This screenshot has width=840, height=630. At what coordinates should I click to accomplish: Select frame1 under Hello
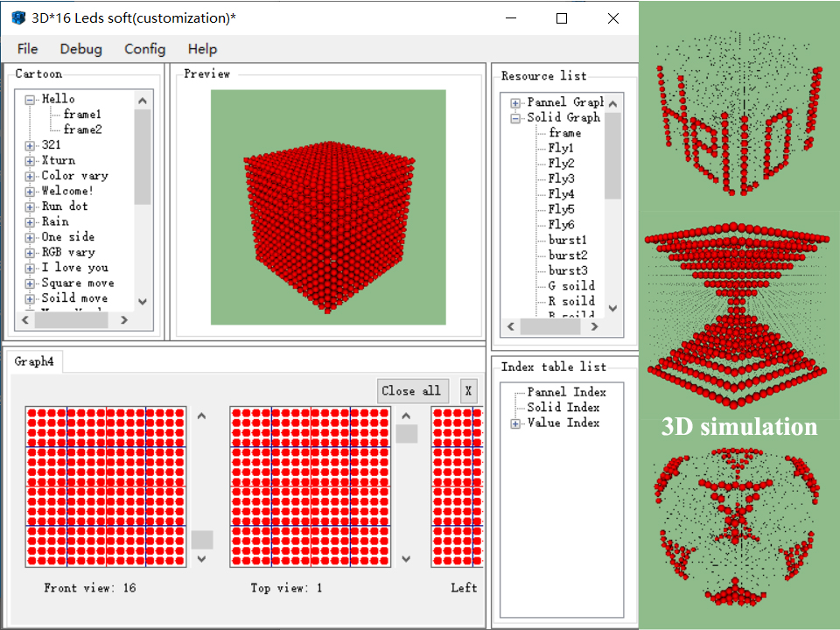(x=82, y=115)
